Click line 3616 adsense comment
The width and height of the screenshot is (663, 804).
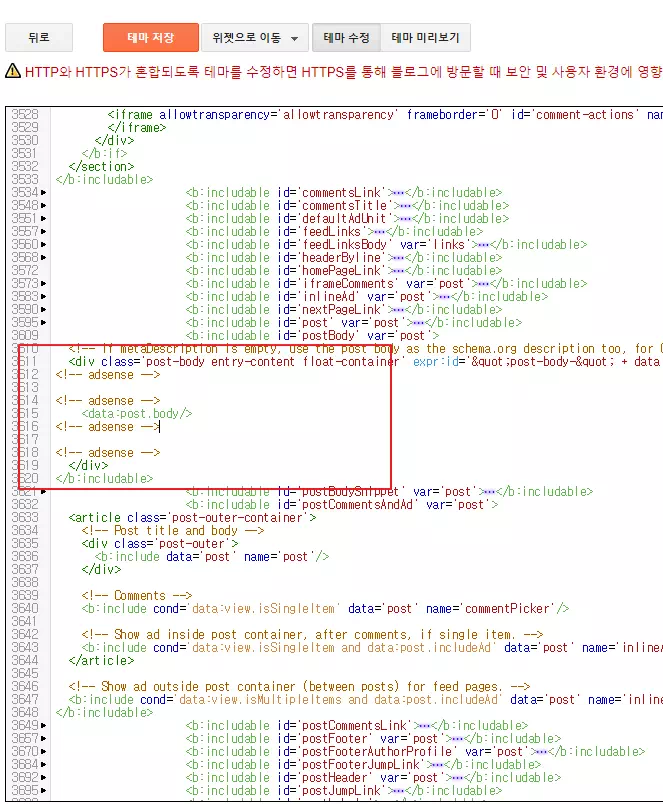108,427
